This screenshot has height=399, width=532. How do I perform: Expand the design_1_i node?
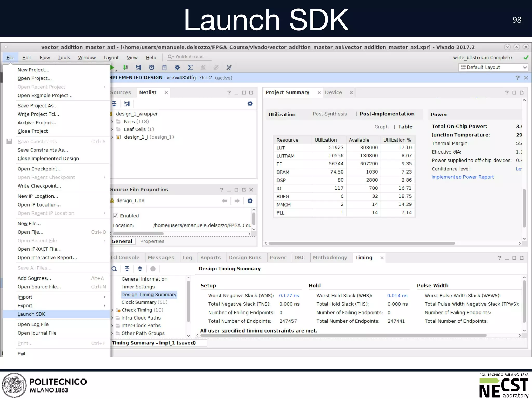click(x=112, y=137)
